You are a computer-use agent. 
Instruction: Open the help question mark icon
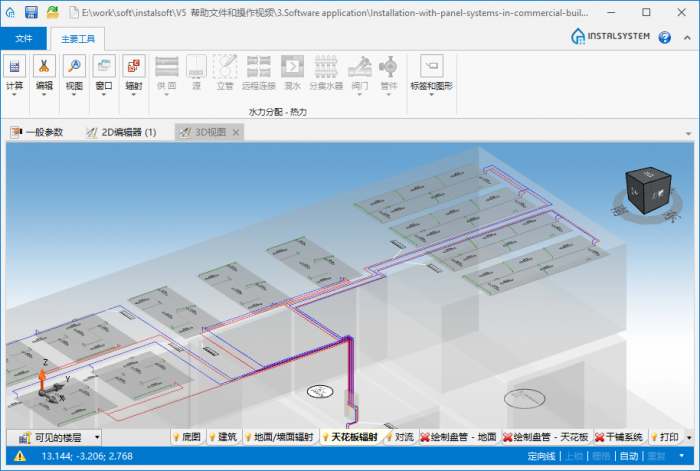pos(664,38)
